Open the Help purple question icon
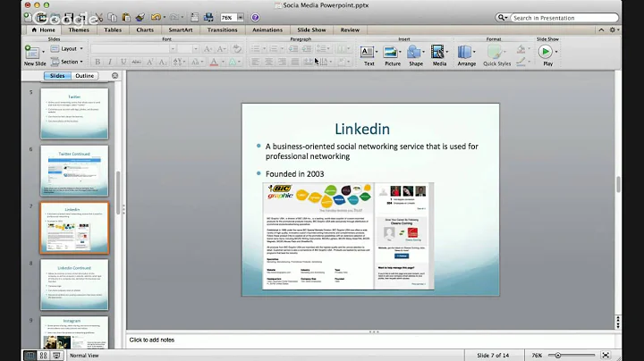 [x=255, y=18]
